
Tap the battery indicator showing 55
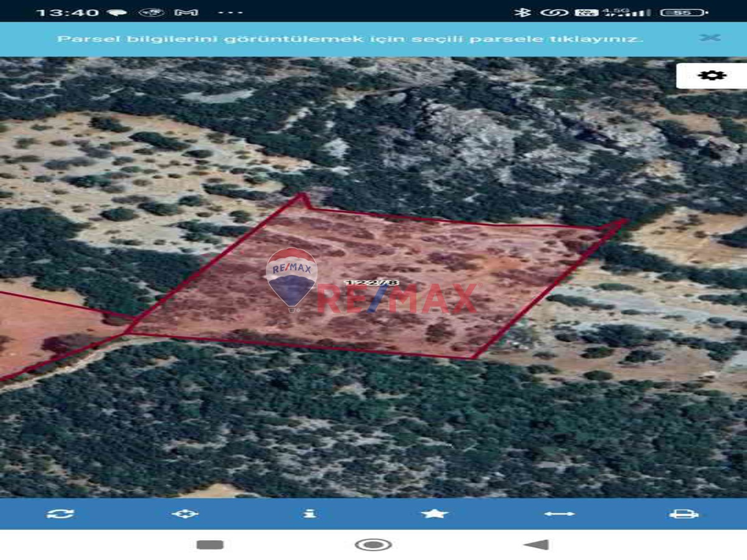tap(683, 12)
